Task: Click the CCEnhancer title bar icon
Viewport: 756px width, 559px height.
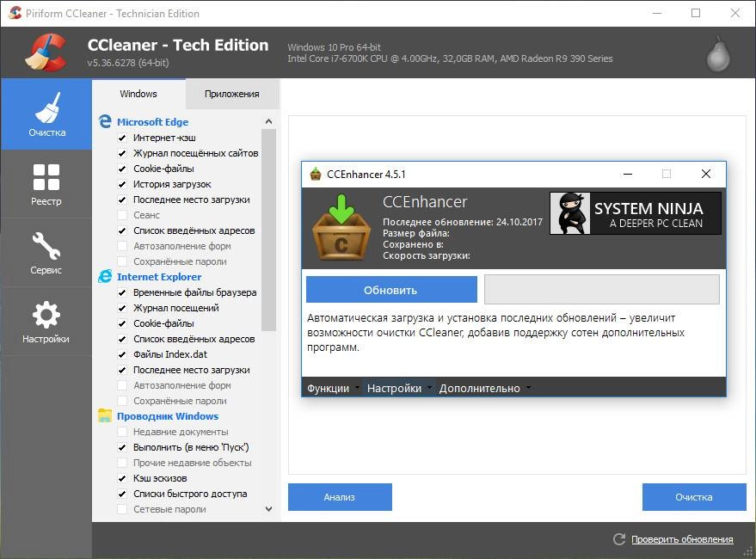Action: coord(316,174)
